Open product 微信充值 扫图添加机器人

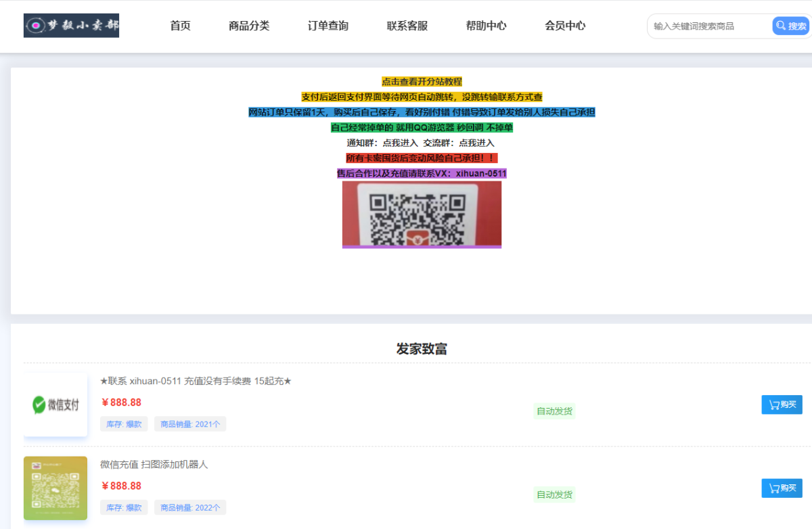(x=154, y=464)
